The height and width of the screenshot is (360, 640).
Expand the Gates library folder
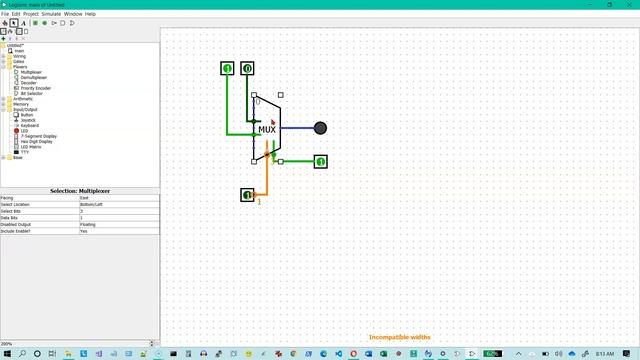point(3,61)
